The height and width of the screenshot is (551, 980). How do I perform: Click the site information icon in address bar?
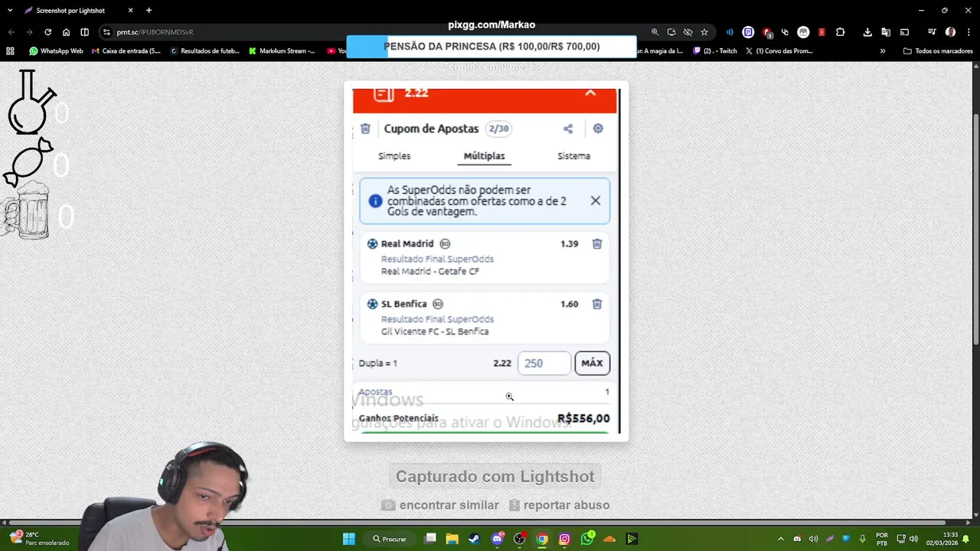point(106,32)
